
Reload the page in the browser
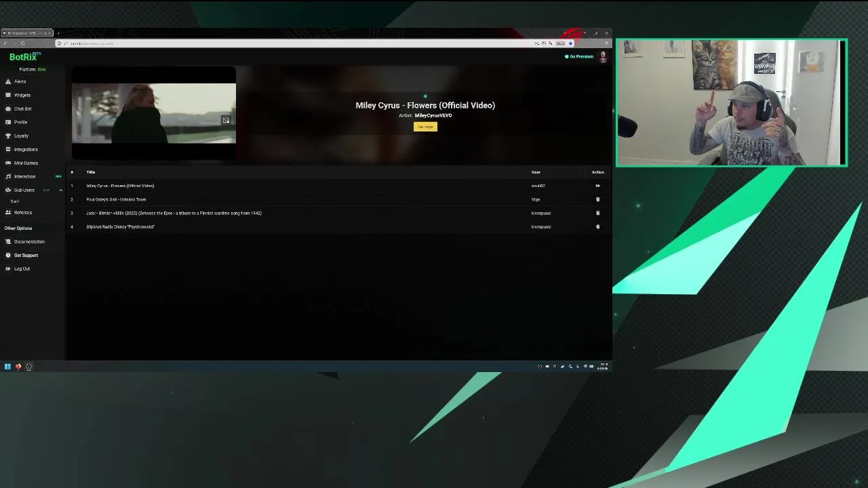tap(22, 43)
